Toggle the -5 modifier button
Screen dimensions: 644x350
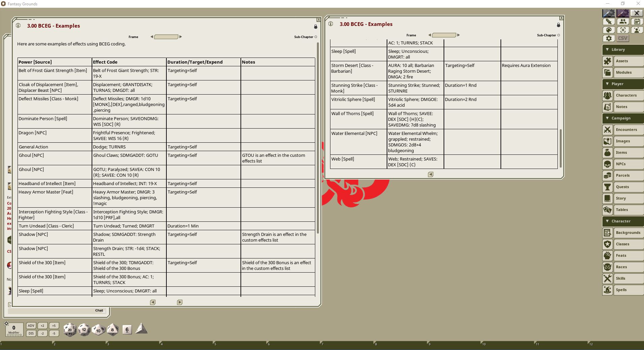(x=54, y=334)
